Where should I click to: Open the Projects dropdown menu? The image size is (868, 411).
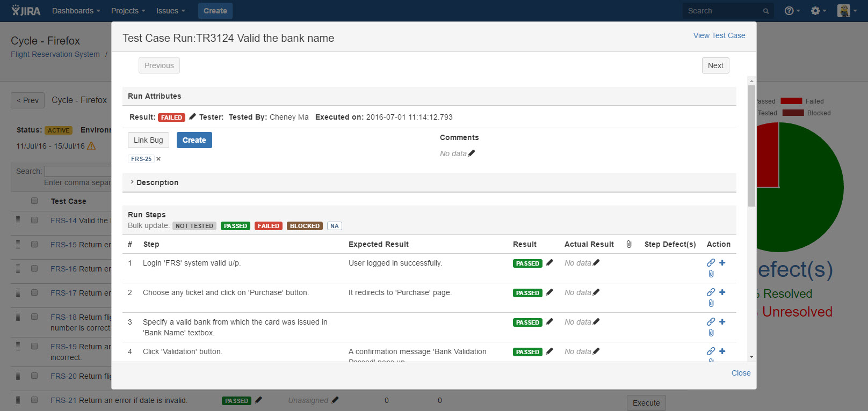point(128,11)
